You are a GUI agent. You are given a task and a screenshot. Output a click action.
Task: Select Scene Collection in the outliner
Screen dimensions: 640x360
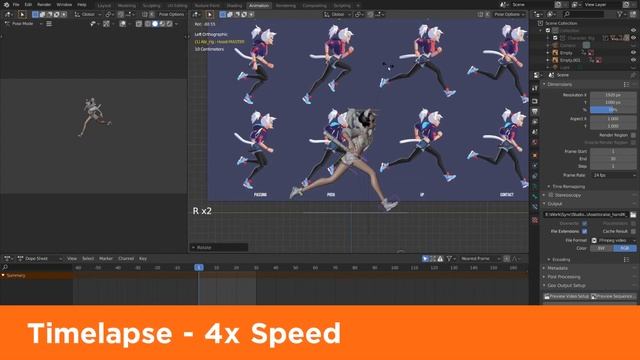[561, 23]
